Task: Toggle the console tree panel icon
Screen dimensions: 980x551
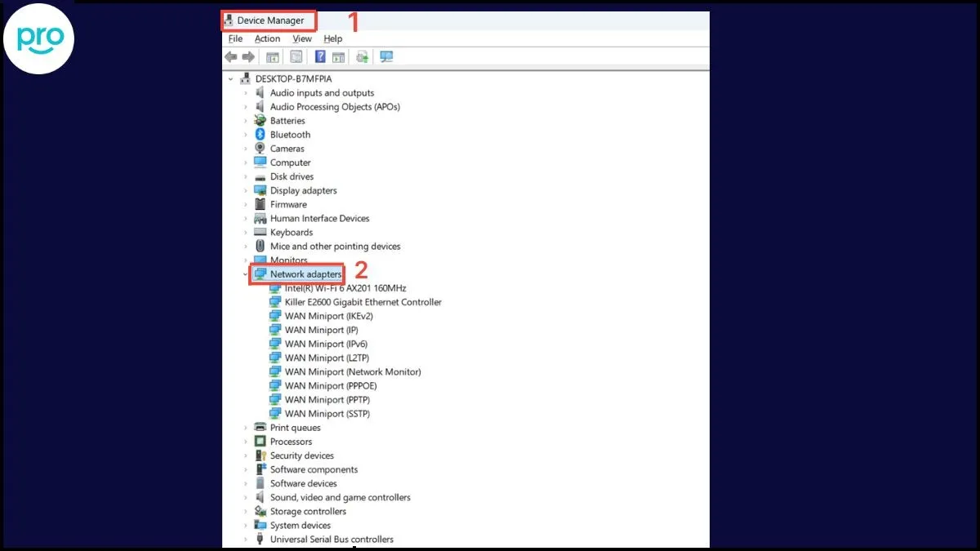Action: click(271, 56)
